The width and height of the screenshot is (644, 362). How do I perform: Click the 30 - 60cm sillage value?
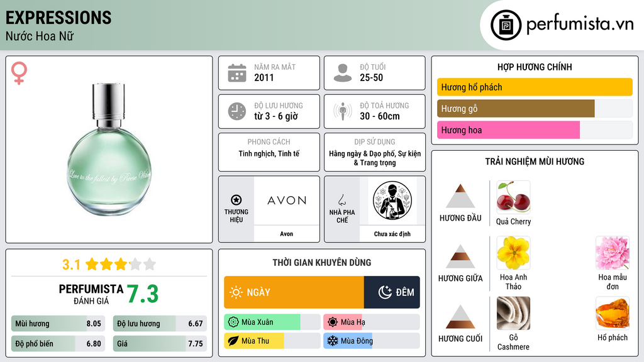tap(379, 116)
